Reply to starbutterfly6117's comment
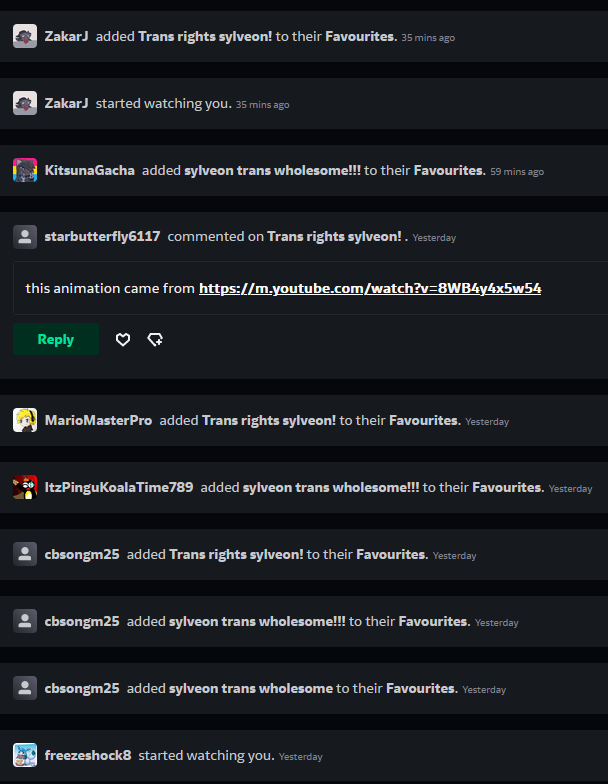This screenshot has height=784, width=608. 56,339
